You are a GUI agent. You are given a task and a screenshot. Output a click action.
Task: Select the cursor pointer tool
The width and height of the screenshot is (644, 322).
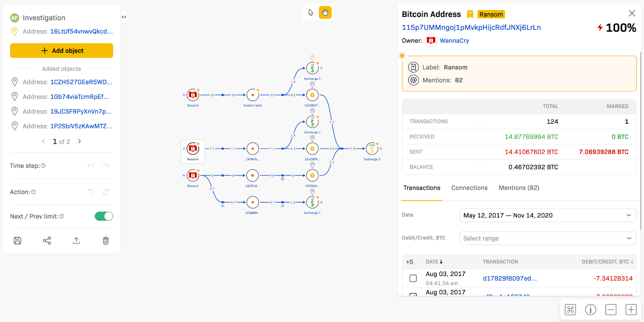311,12
